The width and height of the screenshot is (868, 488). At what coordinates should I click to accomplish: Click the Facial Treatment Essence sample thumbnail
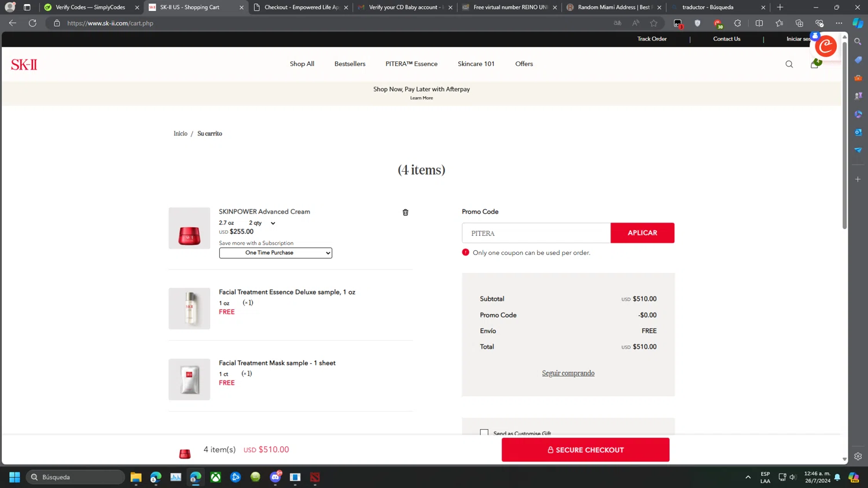point(189,309)
